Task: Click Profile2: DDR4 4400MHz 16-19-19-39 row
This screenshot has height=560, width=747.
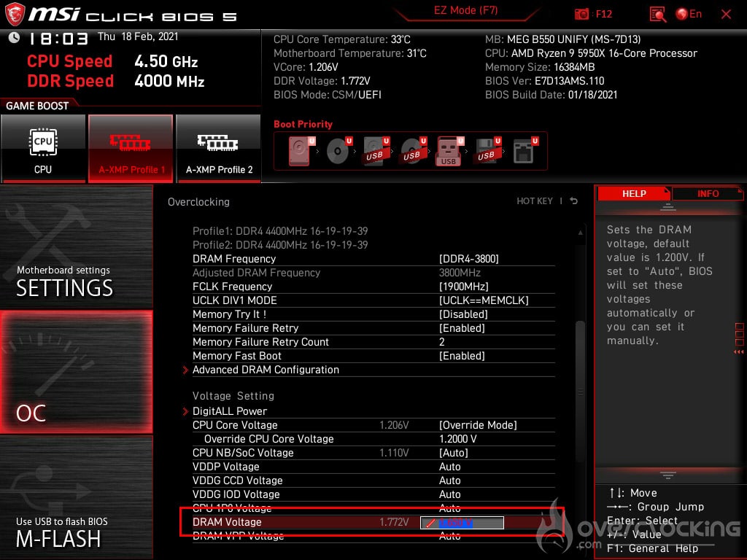Action: (280, 245)
